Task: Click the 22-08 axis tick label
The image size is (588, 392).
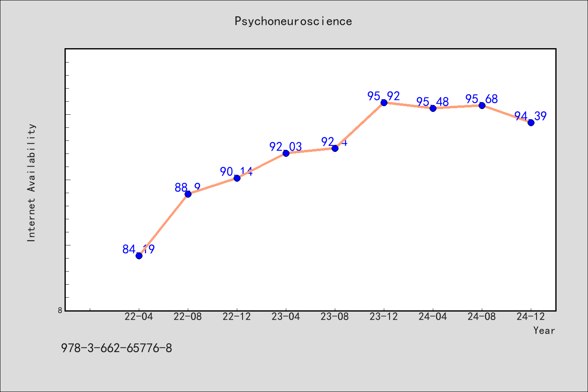Action: (x=188, y=316)
